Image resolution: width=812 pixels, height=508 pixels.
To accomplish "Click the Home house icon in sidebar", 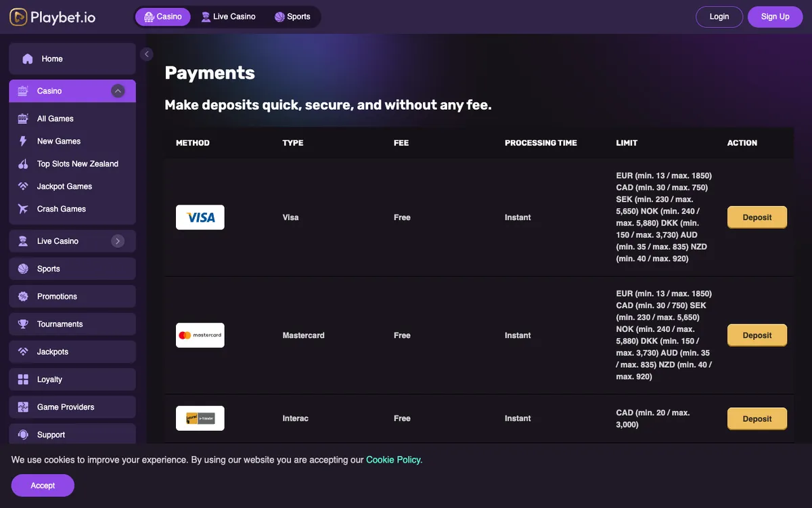I will pyautogui.click(x=28, y=59).
